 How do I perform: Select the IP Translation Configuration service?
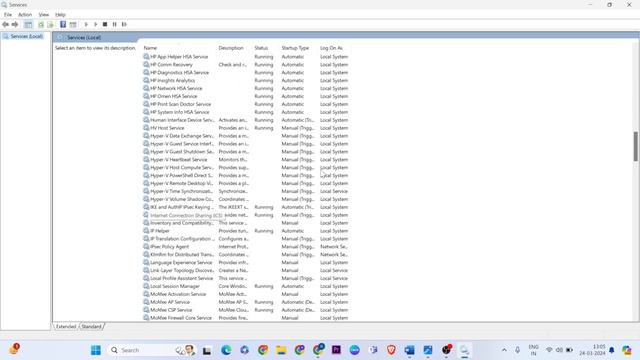(x=247, y=239)
